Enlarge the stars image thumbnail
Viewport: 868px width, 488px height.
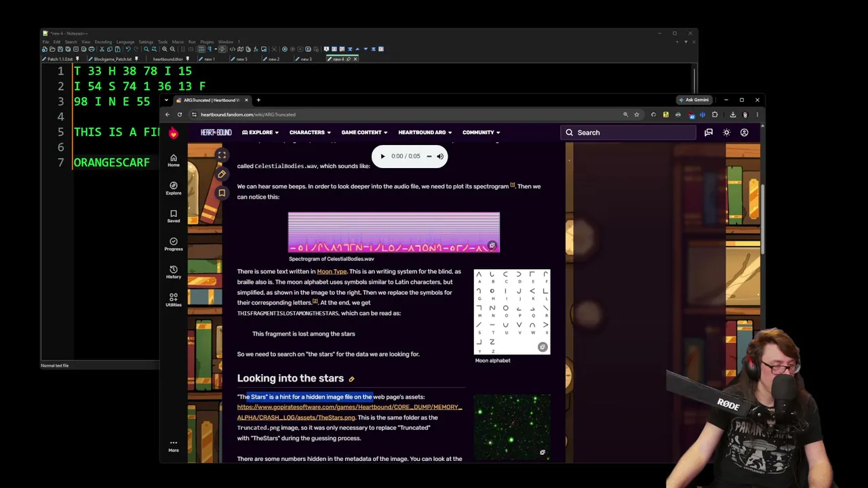tap(542, 452)
